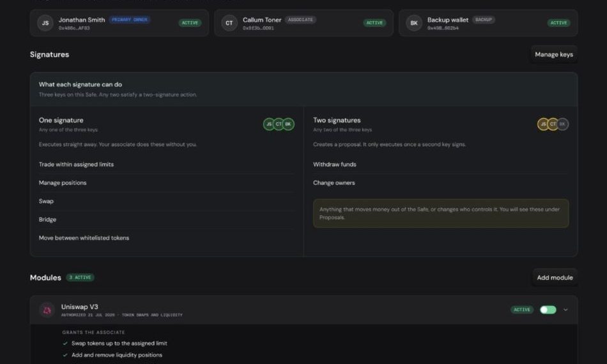The image size is (607, 364).
Task: Expand the Uniswap V3 module chevron
Action: pos(565,310)
